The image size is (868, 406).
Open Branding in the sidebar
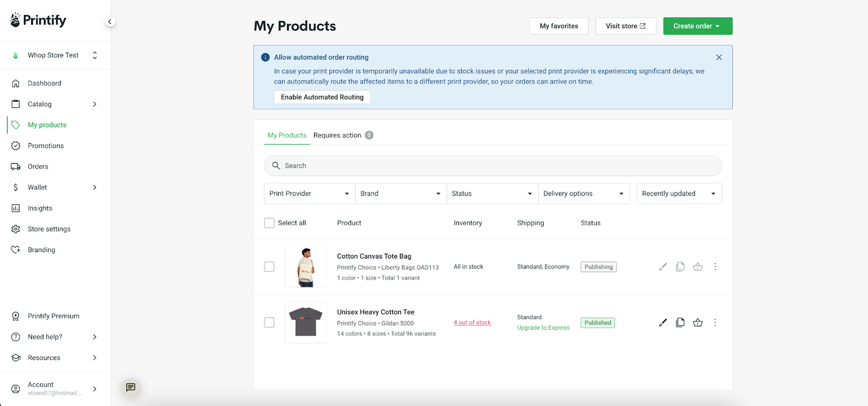(42, 250)
